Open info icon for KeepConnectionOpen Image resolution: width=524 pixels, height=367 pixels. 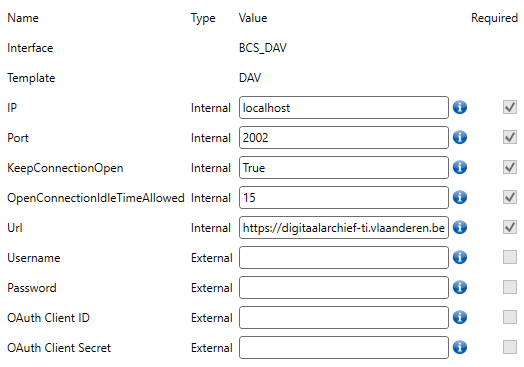(460, 167)
